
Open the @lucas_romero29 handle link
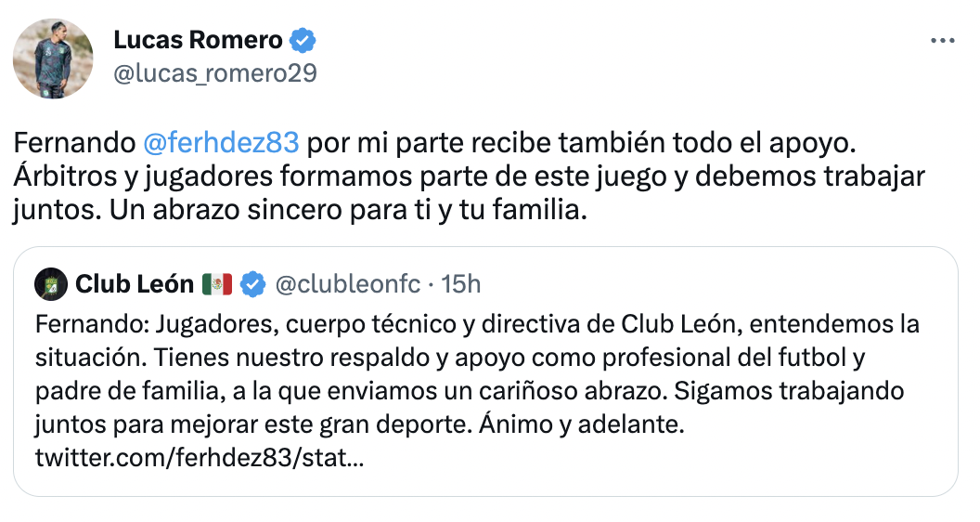point(214,74)
